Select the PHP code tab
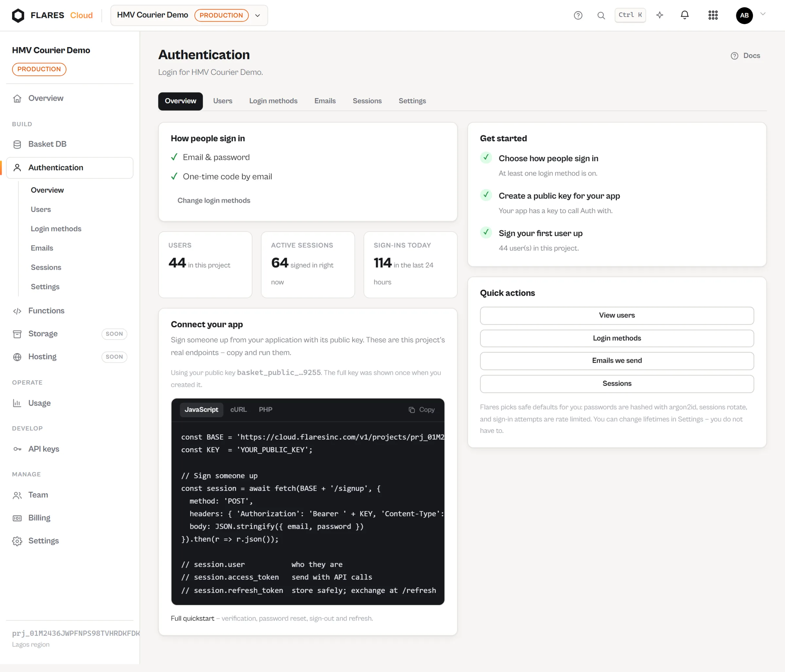Viewport: 785px width, 672px height. 265,409
